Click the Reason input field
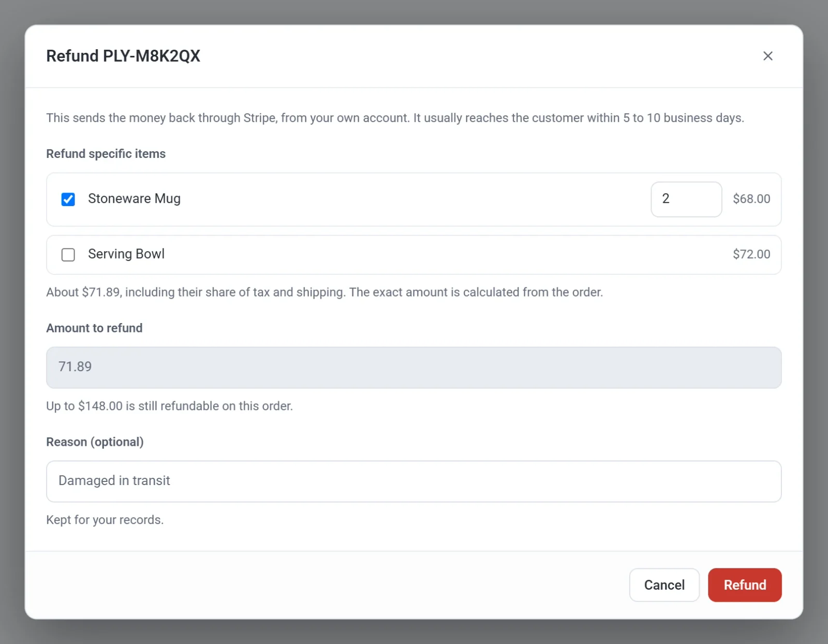This screenshot has width=828, height=644. [413, 481]
